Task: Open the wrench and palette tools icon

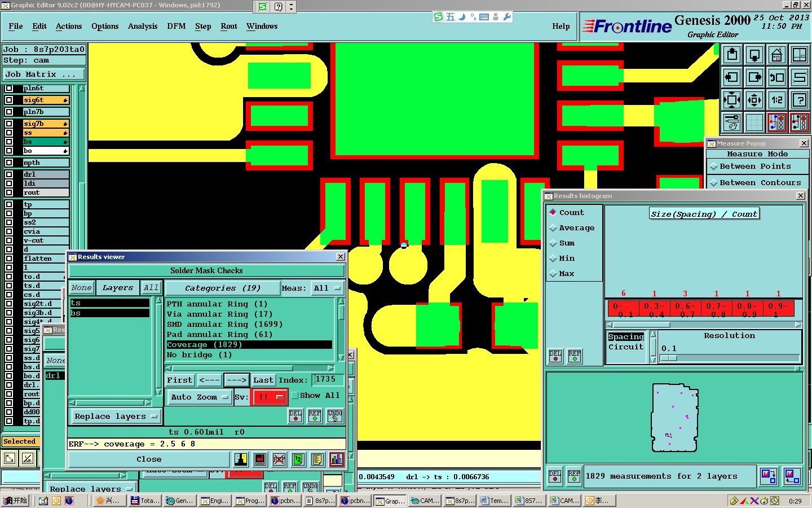Action: [732, 122]
